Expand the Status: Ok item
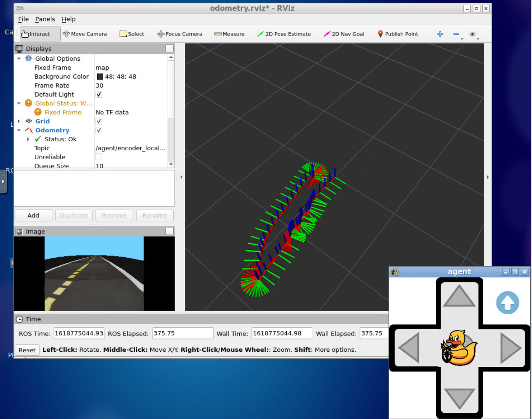Screen dimensions: 532x419 click(x=28, y=139)
